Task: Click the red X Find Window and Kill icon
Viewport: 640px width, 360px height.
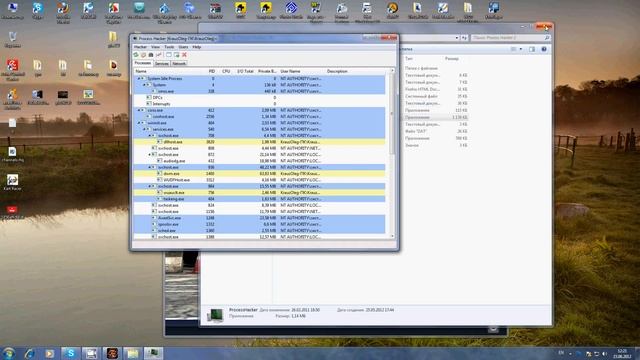Action: pyautogui.click(x=184, y=55)
